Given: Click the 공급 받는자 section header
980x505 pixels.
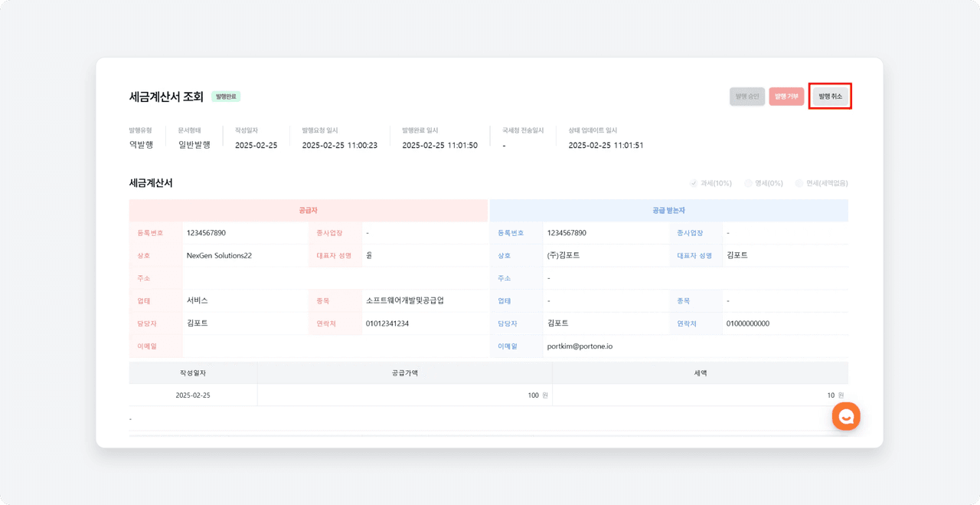Looking at the screenshot, I should pos(668,210).
